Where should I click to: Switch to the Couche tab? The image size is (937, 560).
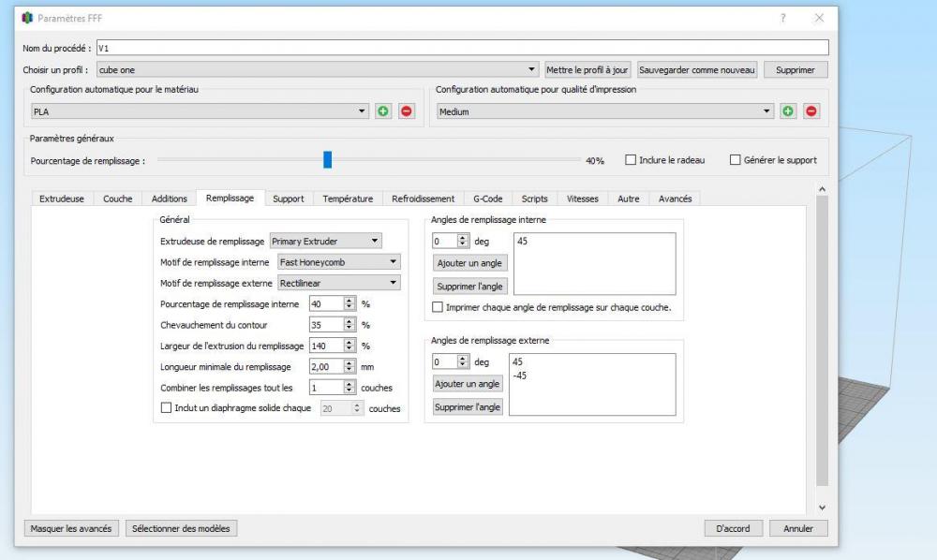click(118, 199)
